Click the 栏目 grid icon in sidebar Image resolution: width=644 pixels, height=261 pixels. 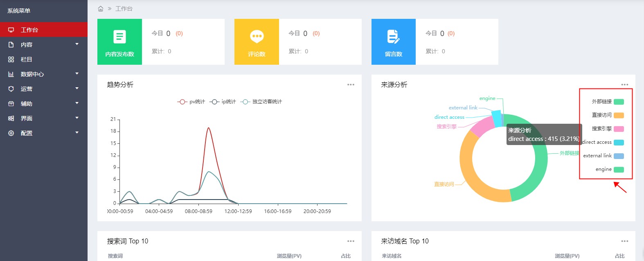pyautogui.click(x=11, y=59)
